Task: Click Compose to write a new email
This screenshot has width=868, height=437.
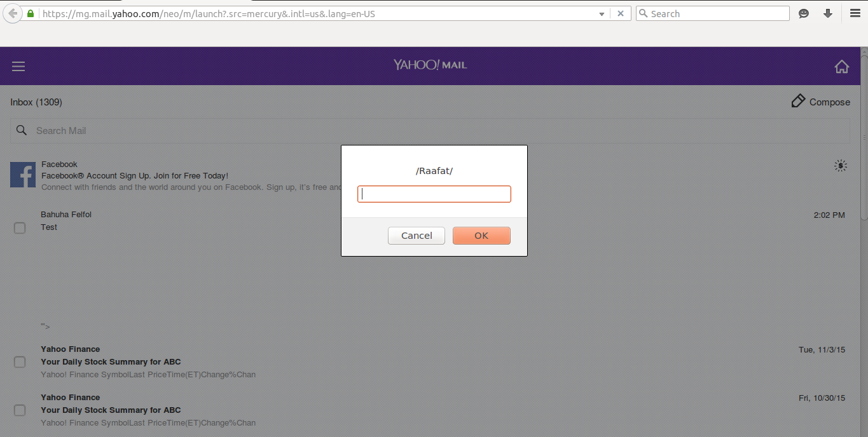Action: [x=820, y=102]
